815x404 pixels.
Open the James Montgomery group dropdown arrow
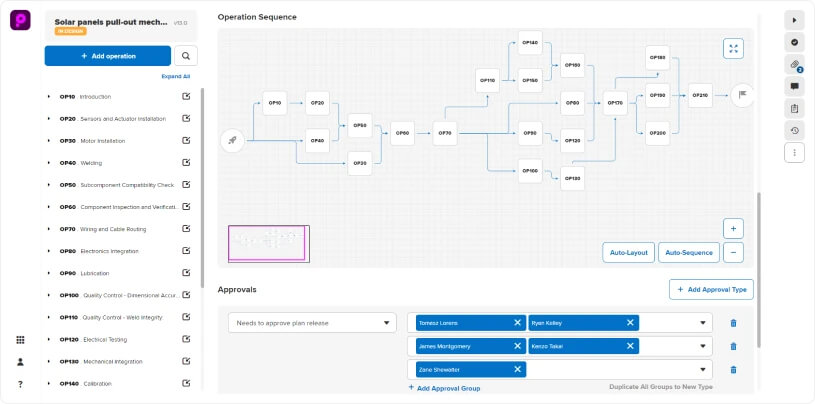point(703,346)
